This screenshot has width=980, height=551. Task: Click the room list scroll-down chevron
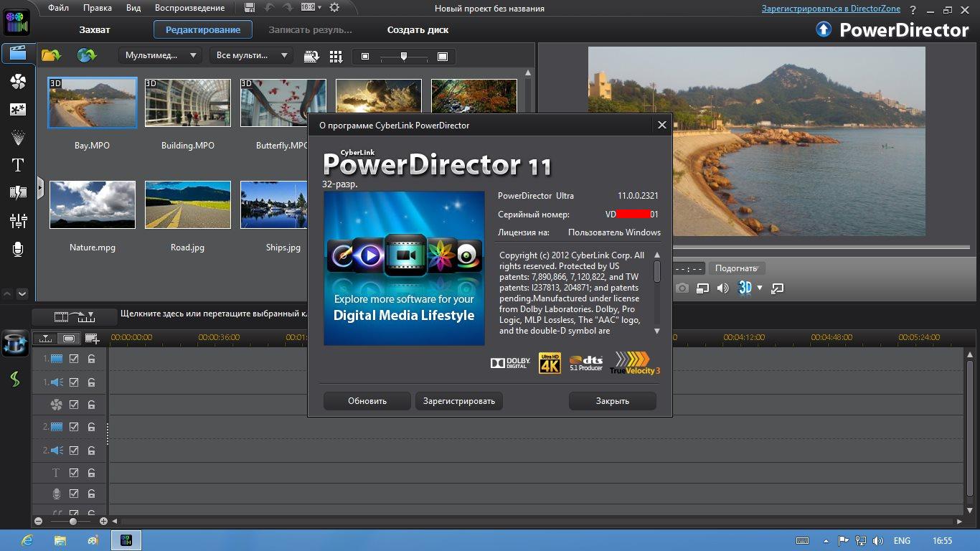point(22,293)
